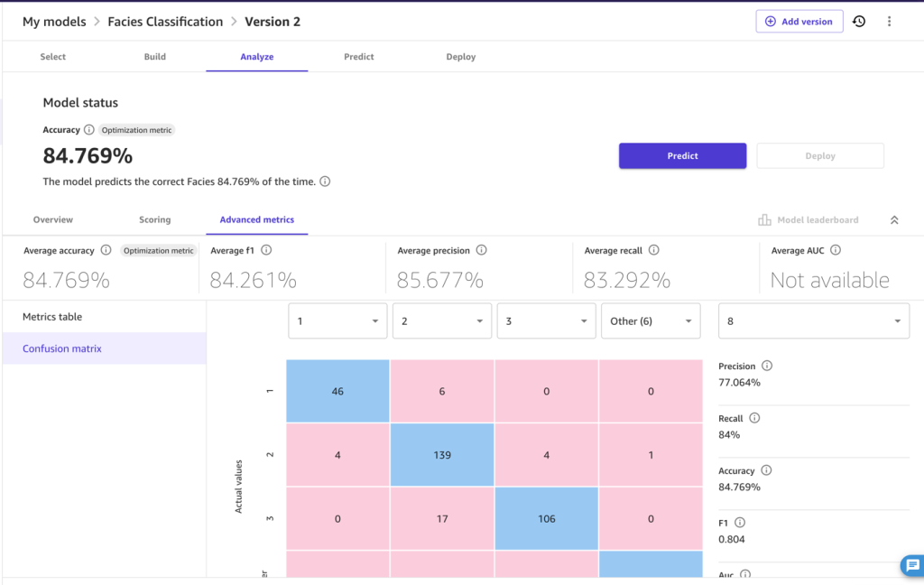924x585 pixels.
Task: Click info icon beside Average recall
Action: coord(653,250)
